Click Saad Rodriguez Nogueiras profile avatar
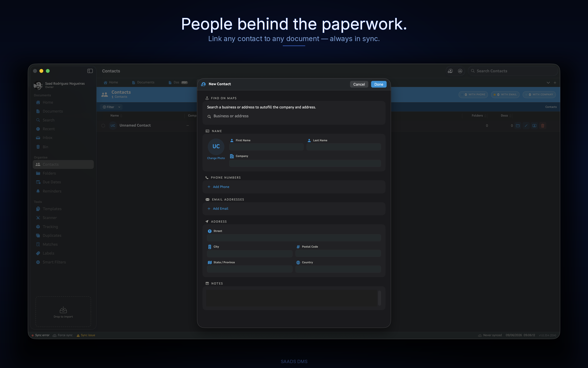Viewport: 588px width, 368px height. pos(38,85)
